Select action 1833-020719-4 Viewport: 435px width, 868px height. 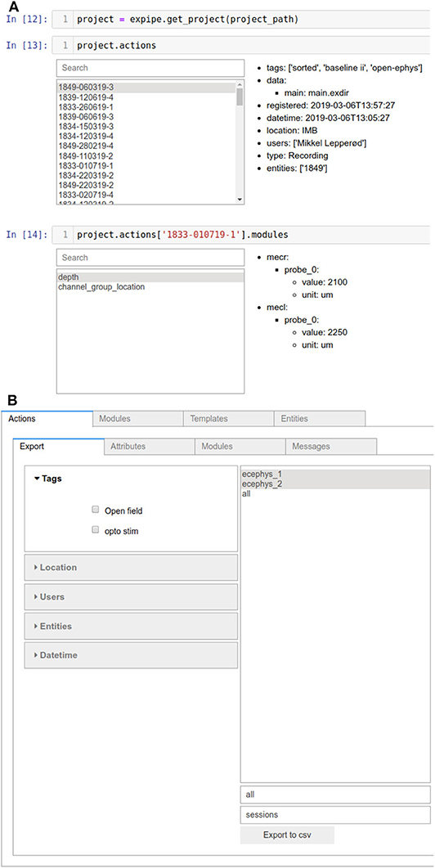(x=146, y=195)
